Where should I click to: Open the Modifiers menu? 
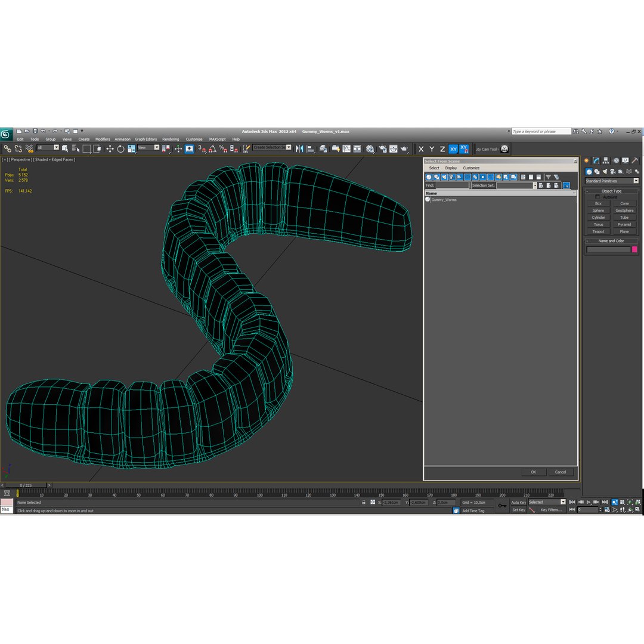click(x=103, y=139)
